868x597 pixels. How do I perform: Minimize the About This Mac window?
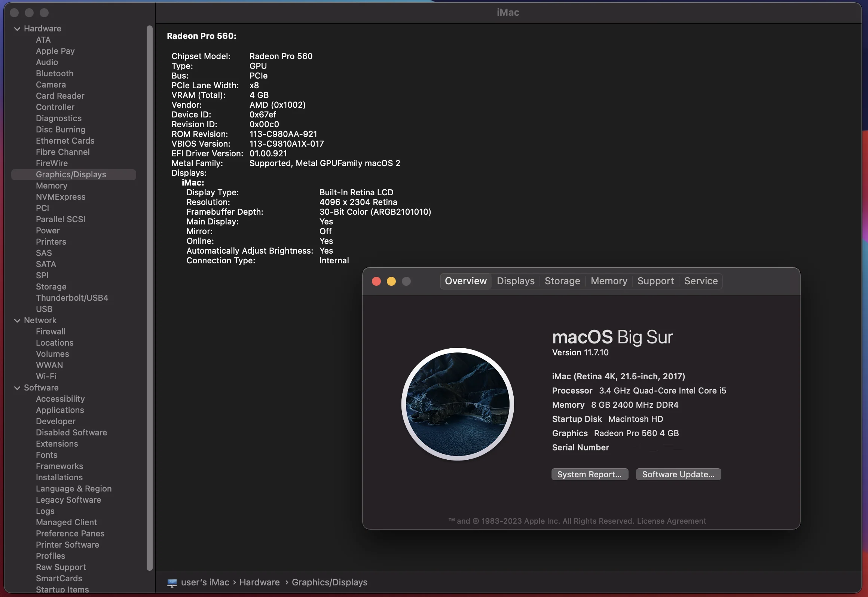point(391,281)
